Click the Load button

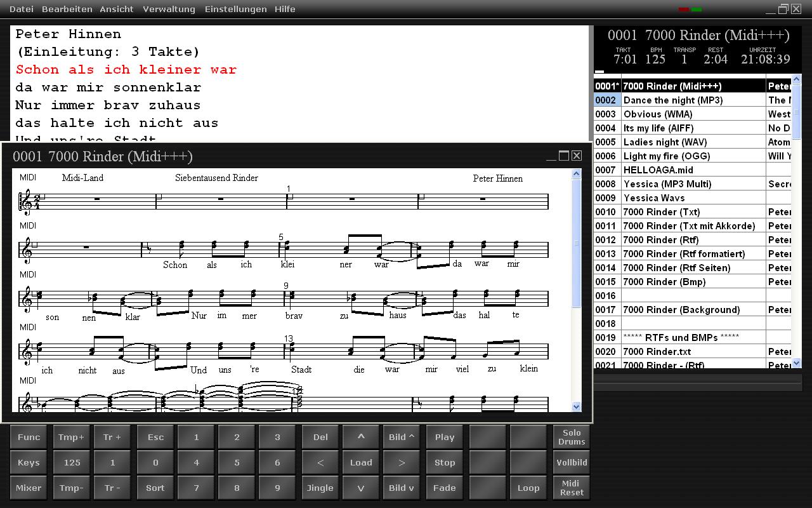coord(361,462)
